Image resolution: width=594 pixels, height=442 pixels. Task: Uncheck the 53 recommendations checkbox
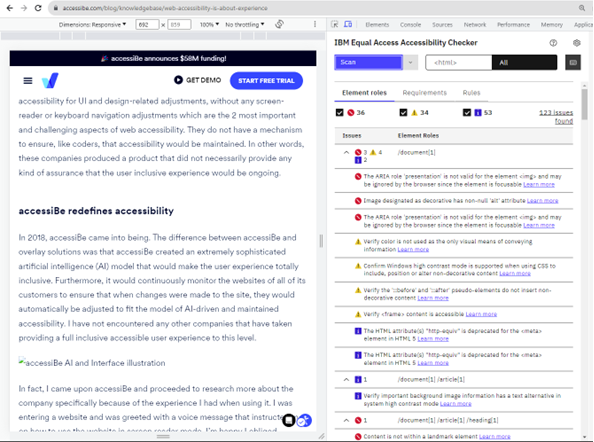coord(467,112)
